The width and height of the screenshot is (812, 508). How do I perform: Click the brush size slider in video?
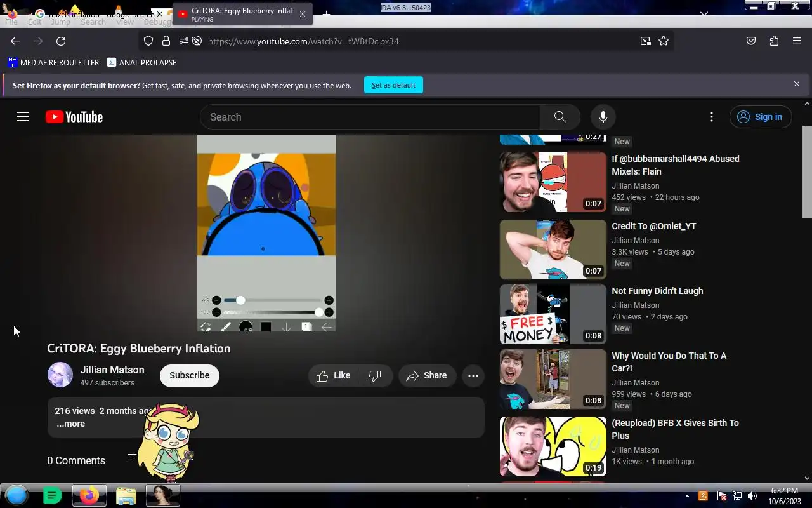click(x=273, y=300)
